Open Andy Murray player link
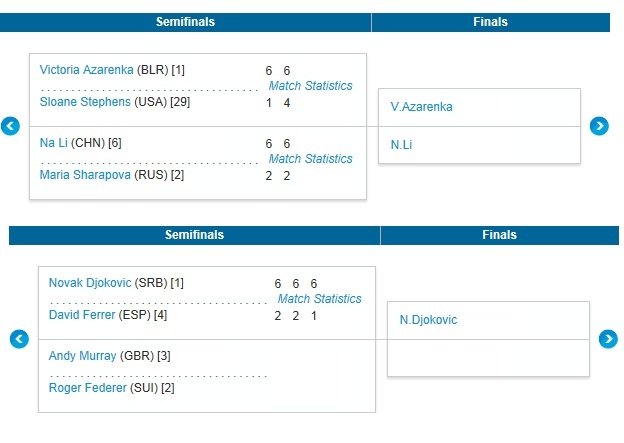This screenshot has width=624, height=443. 82,356
